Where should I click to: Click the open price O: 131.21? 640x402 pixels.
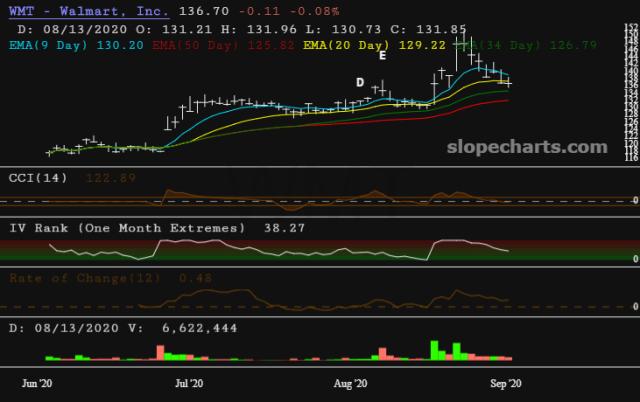click(x=174, y=29)
